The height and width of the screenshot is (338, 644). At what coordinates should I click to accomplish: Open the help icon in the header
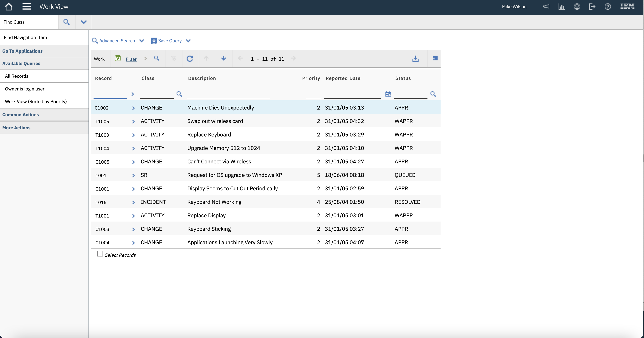608,7
